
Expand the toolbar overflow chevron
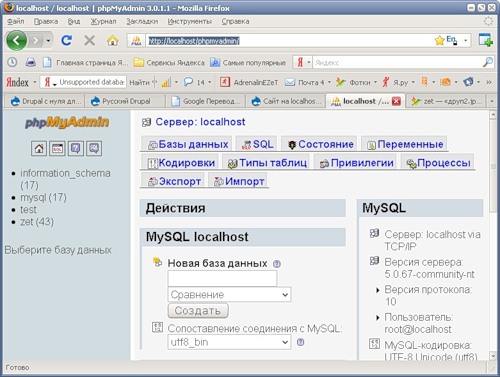[x=489, y=82]
